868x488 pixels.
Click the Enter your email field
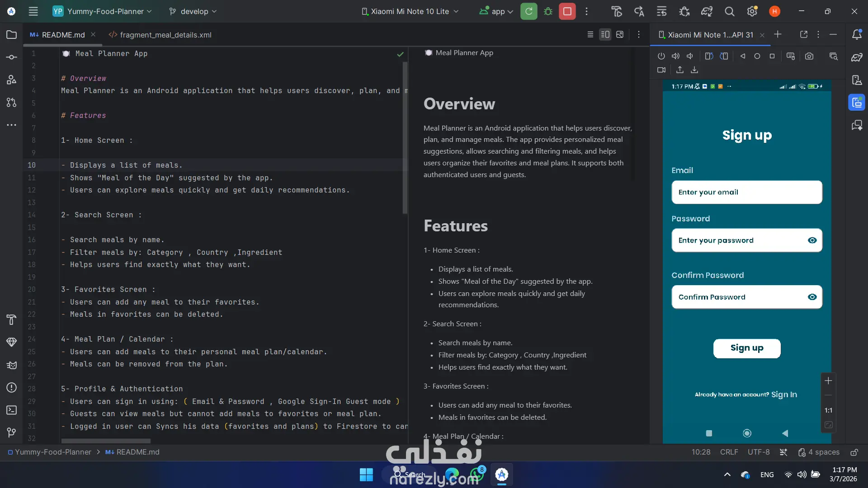[x=746, y=192]
